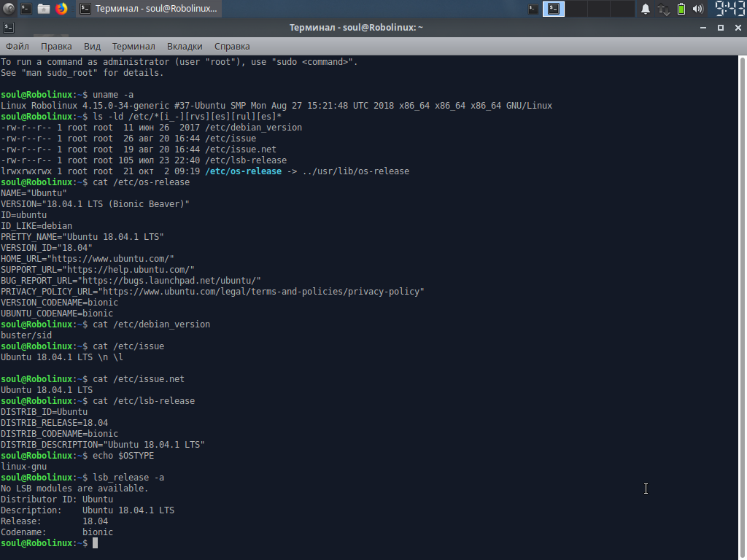Click the PRIVACY_POLICY_URL line
The height and width of the screenshot is (560, 747).
coord(212,292)
